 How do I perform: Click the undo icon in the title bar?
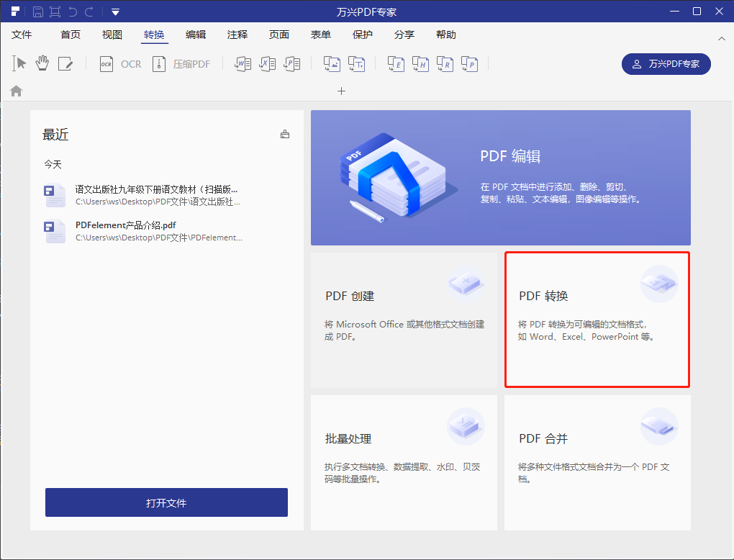[73, 11]
